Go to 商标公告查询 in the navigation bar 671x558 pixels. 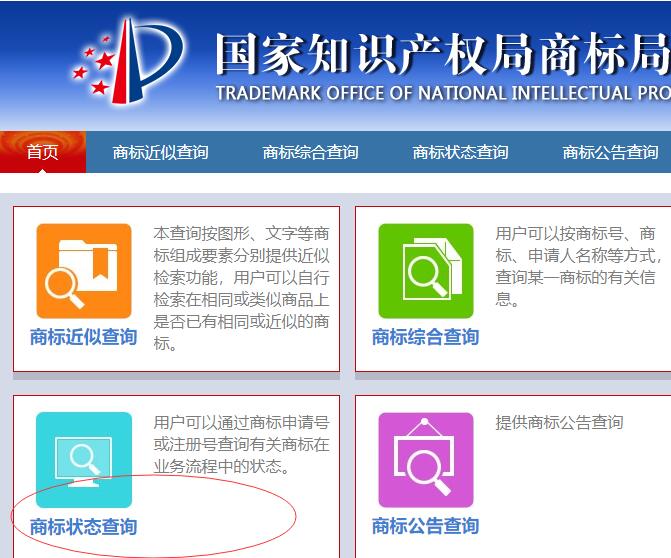pyautogui.click(x=610, y=152)
